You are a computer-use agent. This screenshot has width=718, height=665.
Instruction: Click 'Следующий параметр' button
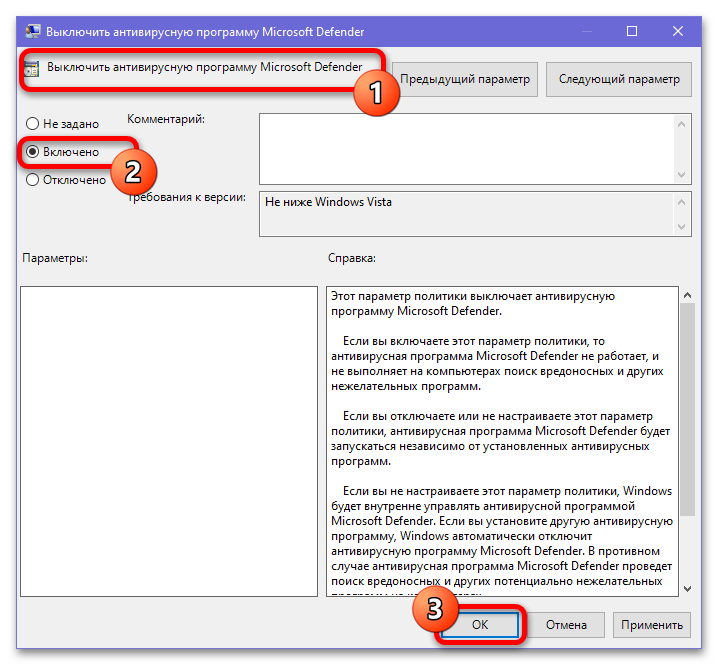click(x=619, y=79)
